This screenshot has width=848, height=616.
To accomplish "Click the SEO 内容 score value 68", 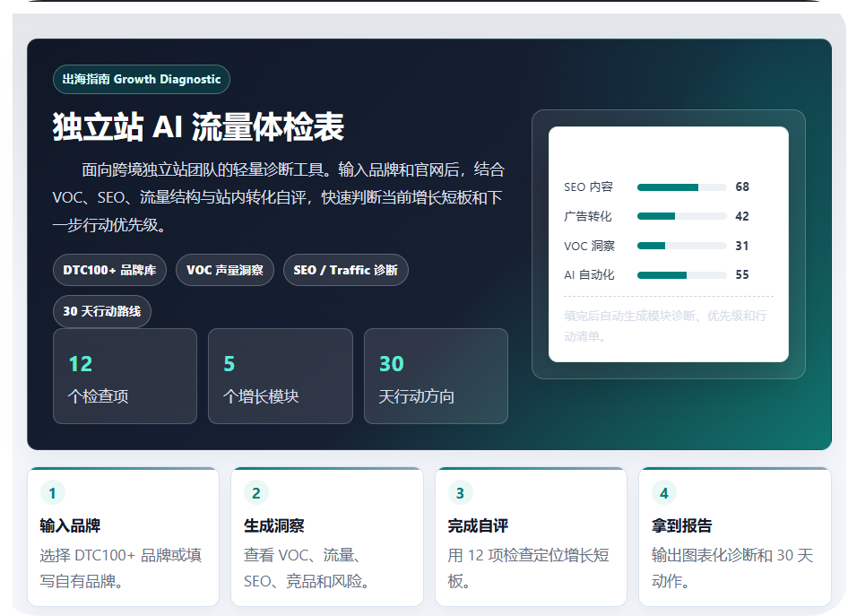I will [x=742, y=187].
